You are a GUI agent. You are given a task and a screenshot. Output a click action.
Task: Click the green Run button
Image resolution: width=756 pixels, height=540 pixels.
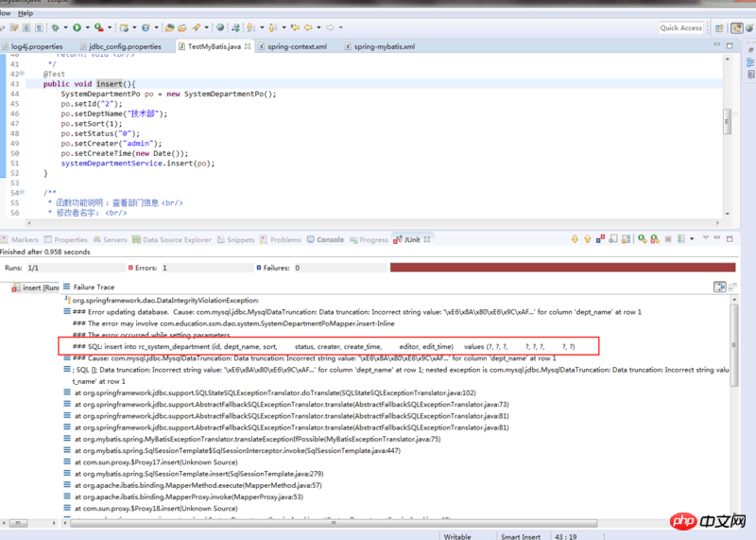[x=77, y=27]
